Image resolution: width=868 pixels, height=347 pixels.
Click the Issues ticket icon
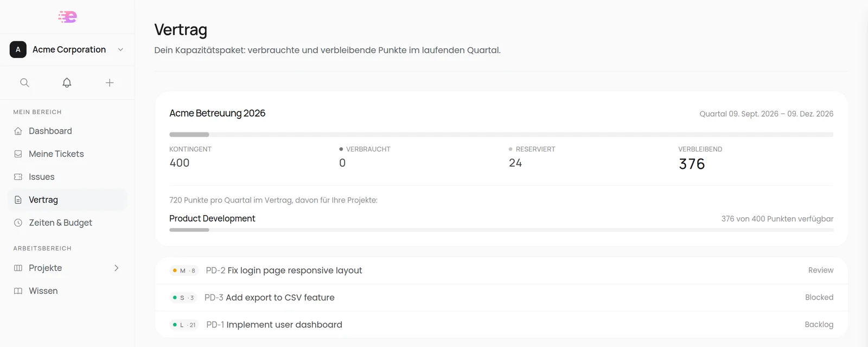[x=18, y=176]
